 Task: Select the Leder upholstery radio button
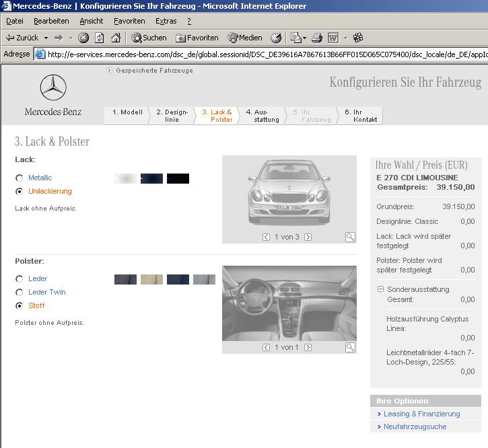click(x=19, y=279)
